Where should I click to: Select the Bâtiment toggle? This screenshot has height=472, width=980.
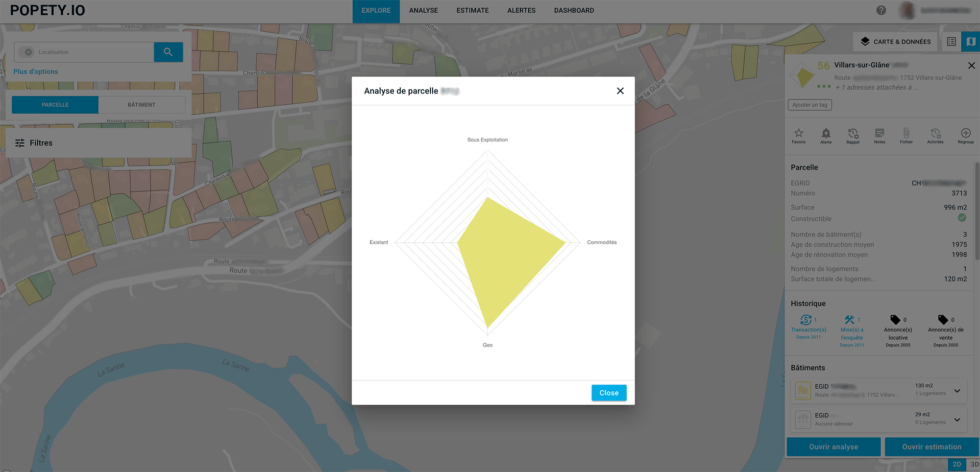[x=142, y=105]
